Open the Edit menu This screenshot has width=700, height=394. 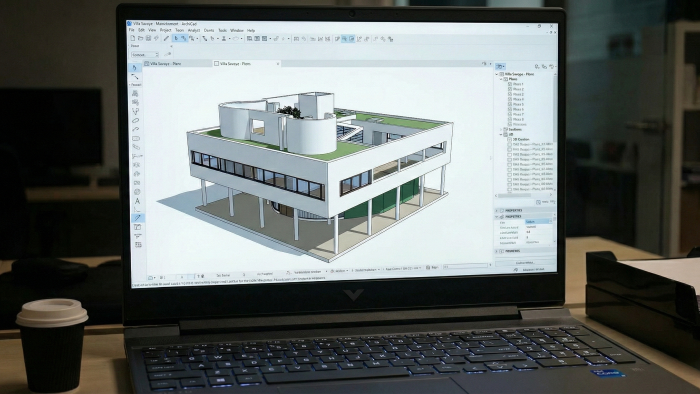[141, 30]
